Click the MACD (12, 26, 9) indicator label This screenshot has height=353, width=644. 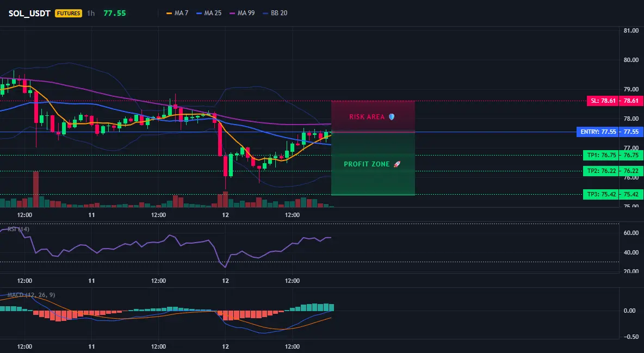31,295
